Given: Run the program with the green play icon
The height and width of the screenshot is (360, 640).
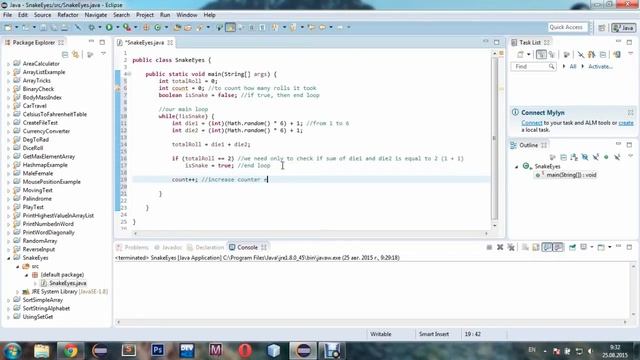Looking at the screenshot, I should pos(109,27).
